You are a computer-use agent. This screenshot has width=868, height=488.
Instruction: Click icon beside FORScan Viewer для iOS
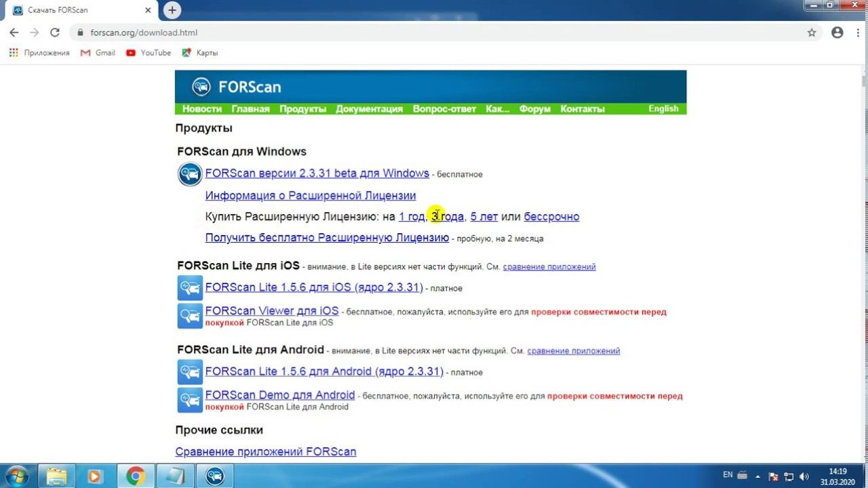(x=190, y=316)
